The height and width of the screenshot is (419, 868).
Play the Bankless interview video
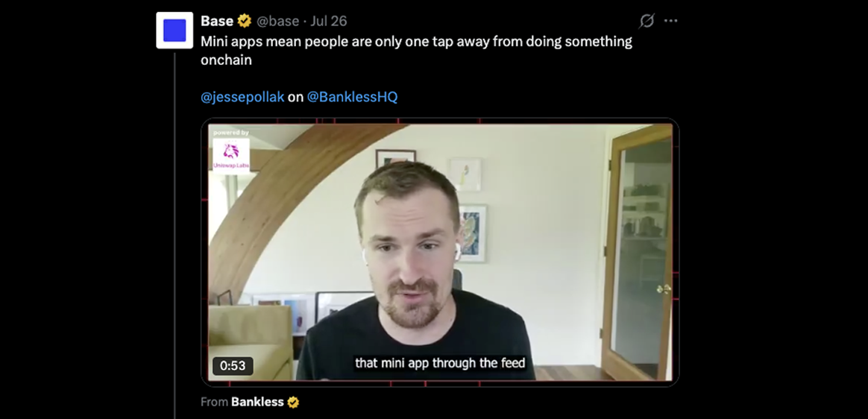tap(440, 252)
